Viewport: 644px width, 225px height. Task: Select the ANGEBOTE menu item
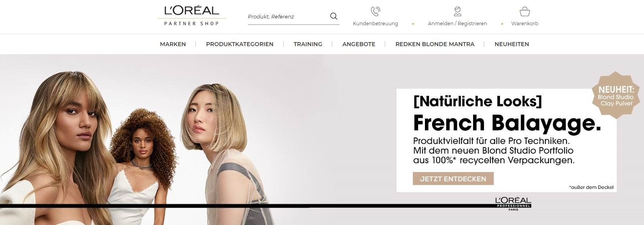(359, 44)
